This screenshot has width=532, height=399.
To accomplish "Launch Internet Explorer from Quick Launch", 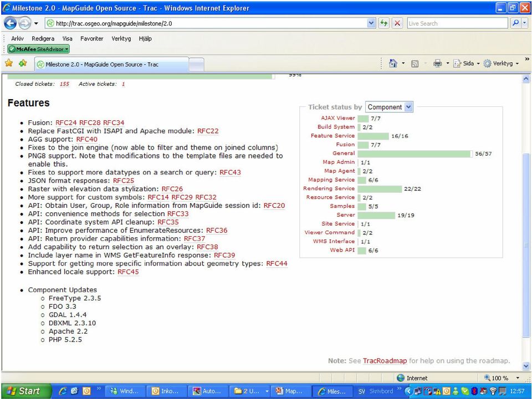I will pos(63,391).
